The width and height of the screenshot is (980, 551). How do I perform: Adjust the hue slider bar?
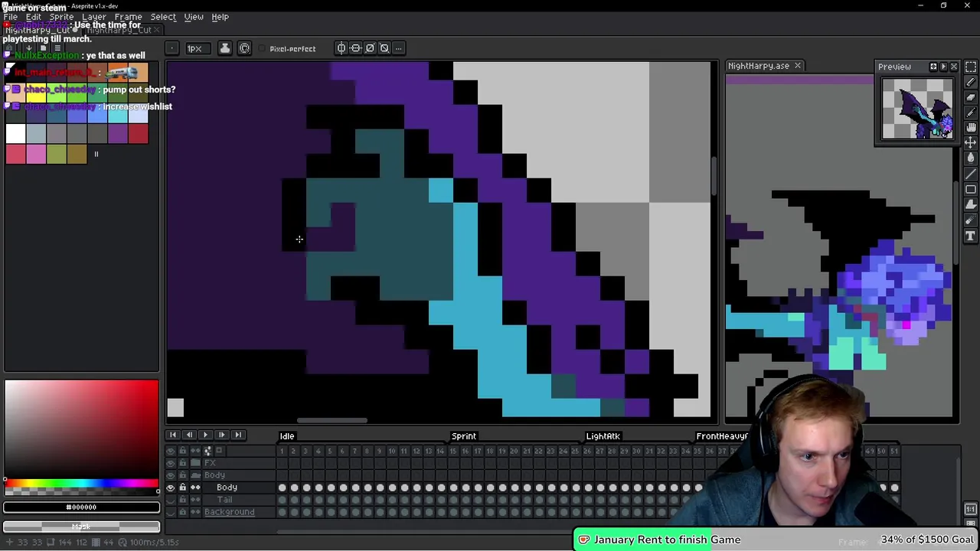click(81, 483)
